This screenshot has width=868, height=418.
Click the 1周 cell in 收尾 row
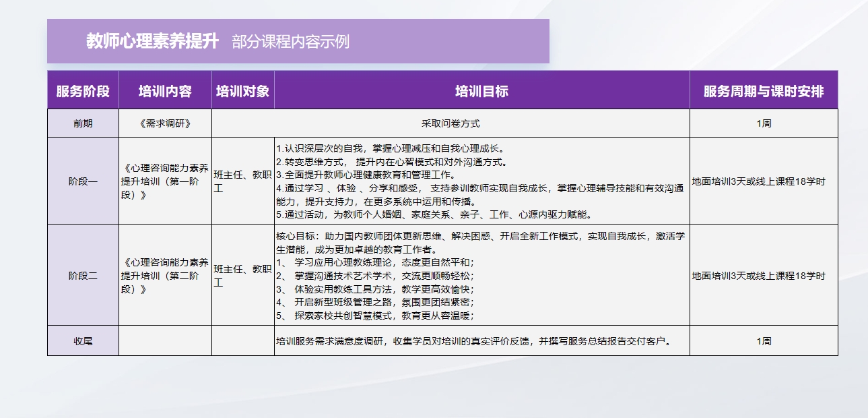(x=764, y=340)
